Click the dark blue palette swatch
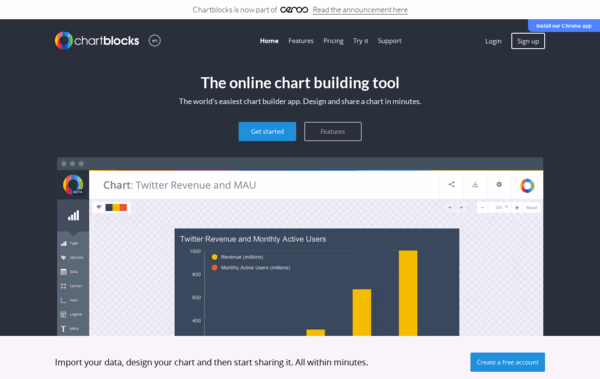This screenshot has width=600, height=379. pyautogui.click(x=109, y=207)
